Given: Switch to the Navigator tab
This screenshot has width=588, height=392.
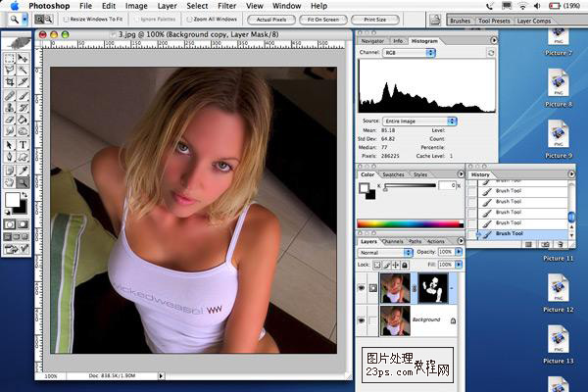Looking at the screenshot, I should [x=372, y=41].
